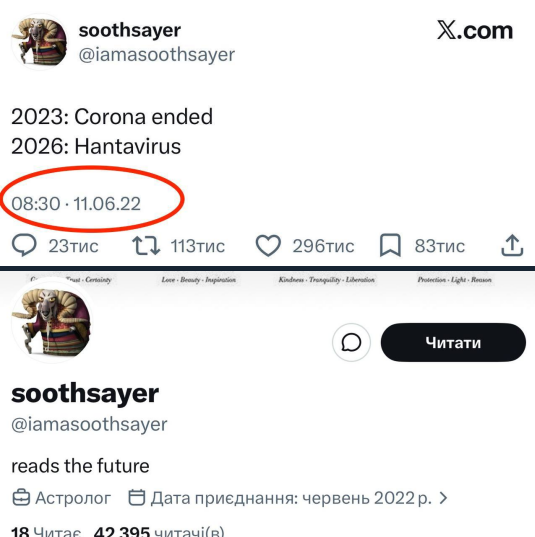Bookmark the tweet with bookmark icon
535x537 pixels.
click(x=390, y=245)
